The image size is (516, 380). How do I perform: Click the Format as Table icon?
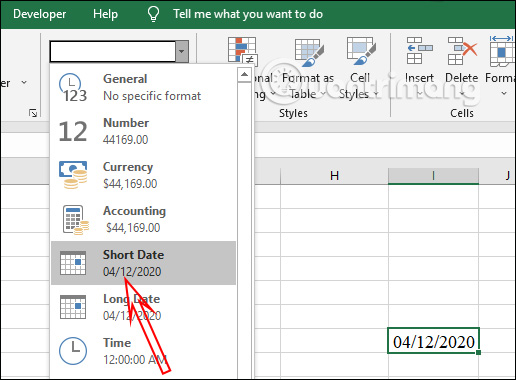pyautogui.click(x=309, y=52)
